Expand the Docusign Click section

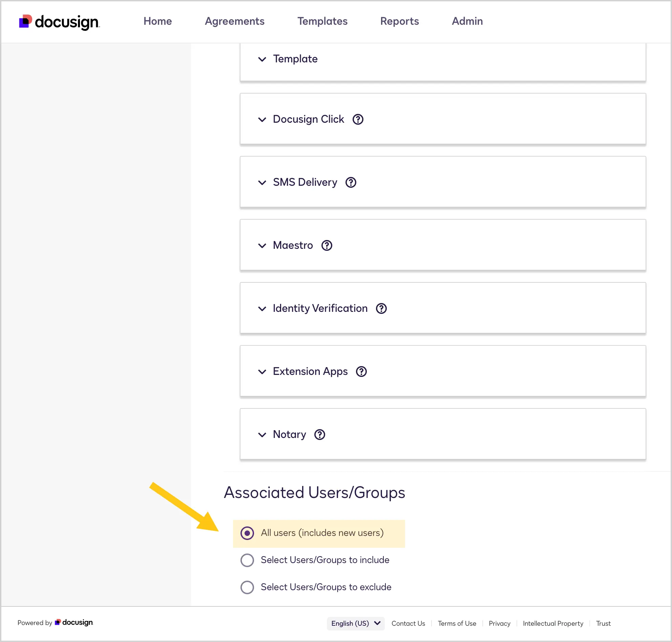click(262, 119)
